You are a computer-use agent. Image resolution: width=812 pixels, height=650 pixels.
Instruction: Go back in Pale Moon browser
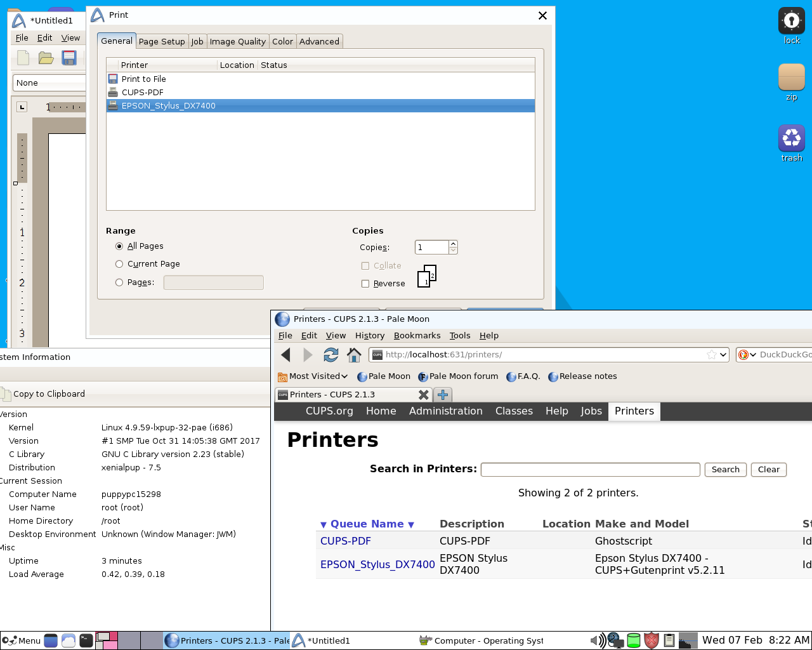click(x=285, y=355)
